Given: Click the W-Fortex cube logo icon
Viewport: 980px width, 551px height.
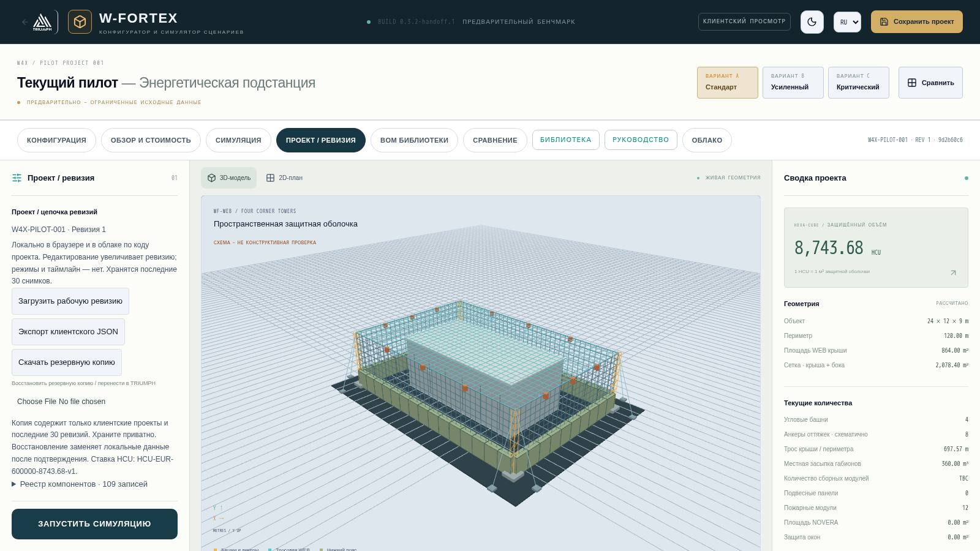Looking at the screenshot, I should tap(80, 22).
